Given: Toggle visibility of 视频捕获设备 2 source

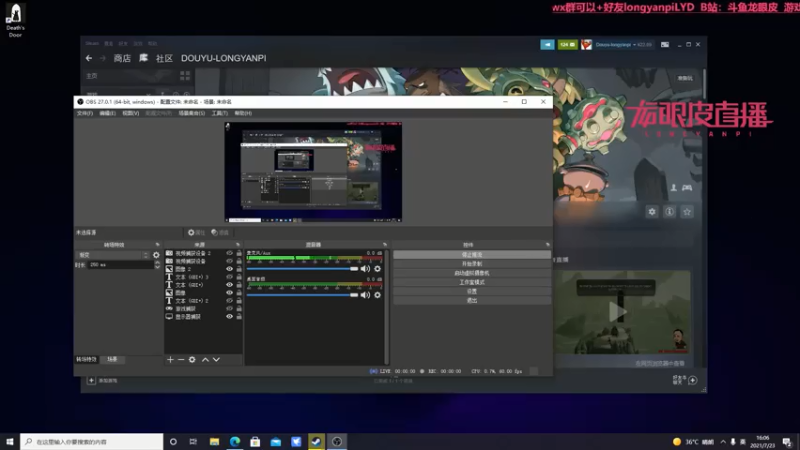Looking at the screenshot, I should 230,253.
